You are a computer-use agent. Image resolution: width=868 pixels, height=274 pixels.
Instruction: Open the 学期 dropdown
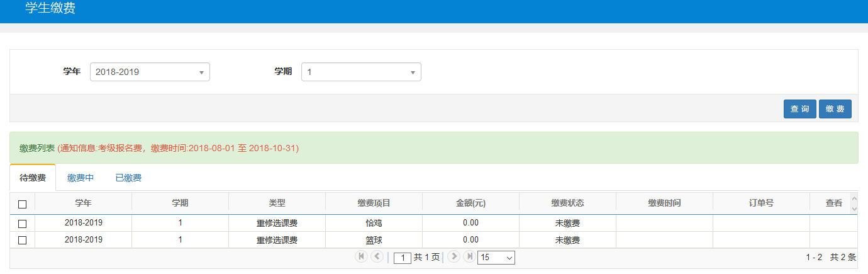pos(361,72)
